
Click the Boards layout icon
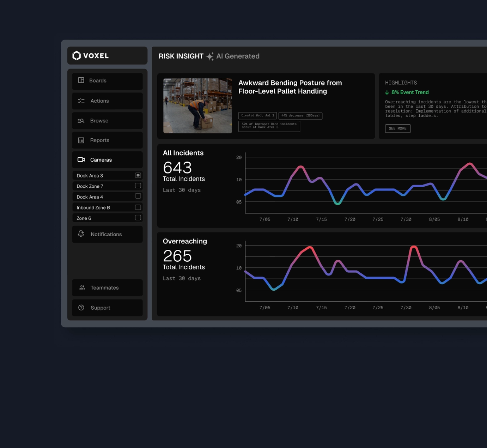pyautogui.click(x=81, y=80)
